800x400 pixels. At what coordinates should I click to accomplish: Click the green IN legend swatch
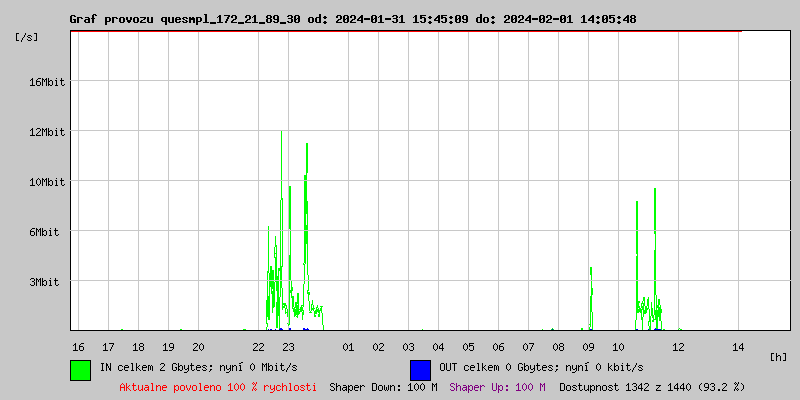(x=80, y=369)
